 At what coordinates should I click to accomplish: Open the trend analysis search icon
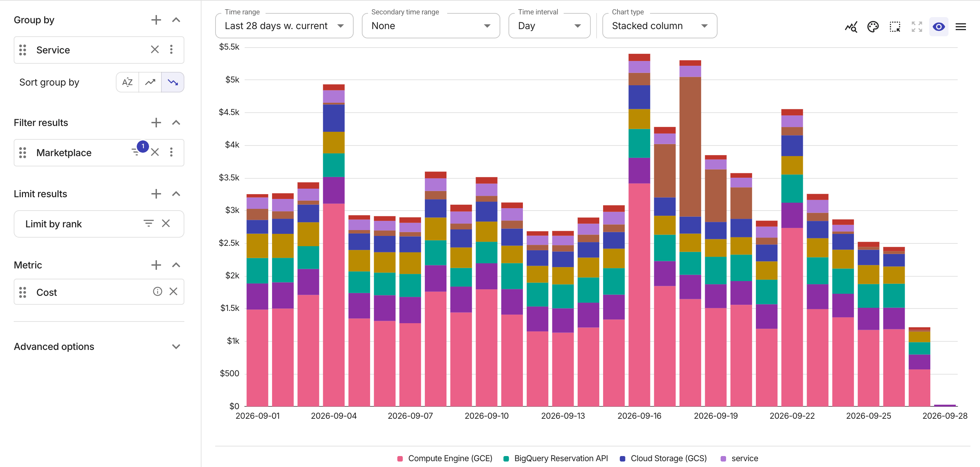(x=851, y=27)
